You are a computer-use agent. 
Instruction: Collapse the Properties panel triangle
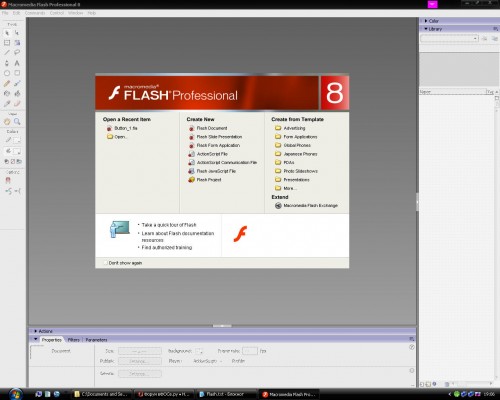pos(35,339)
